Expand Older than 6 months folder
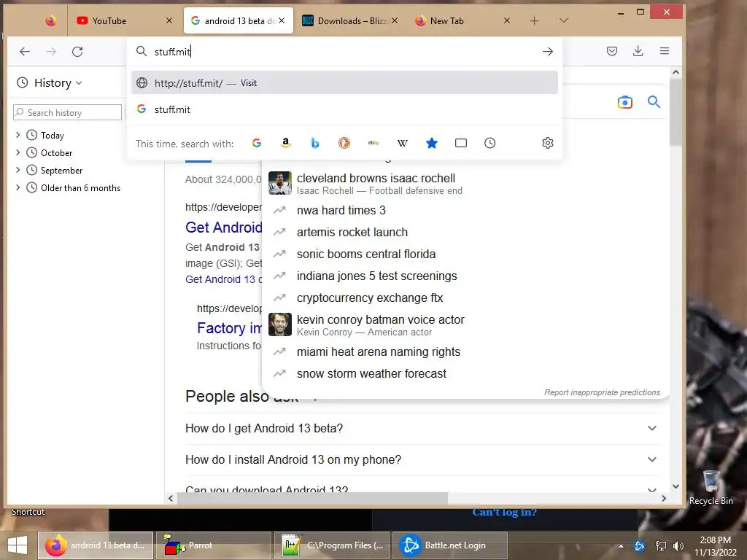The height and width of the screenshot is (560, 747). tap(18, 187)
